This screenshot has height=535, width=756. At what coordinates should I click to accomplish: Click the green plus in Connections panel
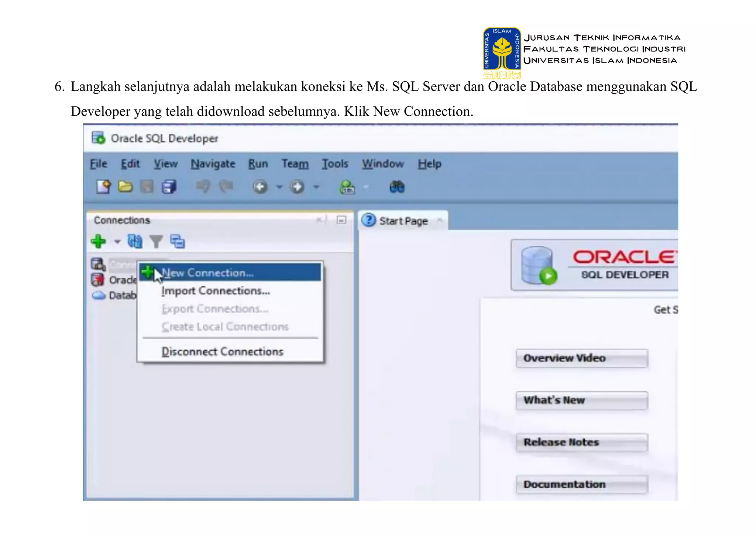click(99, 241)
